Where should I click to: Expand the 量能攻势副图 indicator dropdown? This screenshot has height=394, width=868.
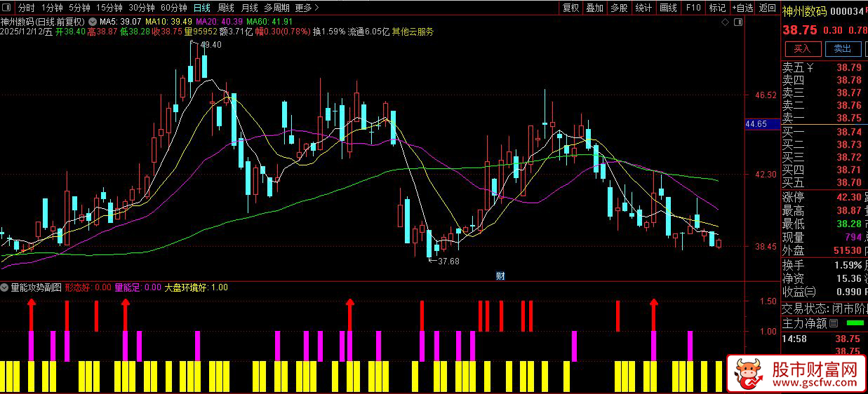5,287
